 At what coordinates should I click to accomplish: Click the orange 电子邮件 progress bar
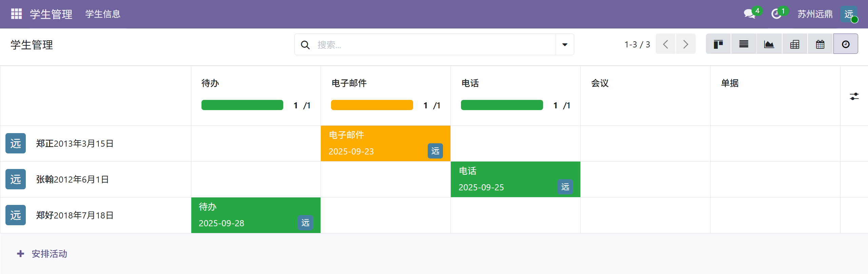[372, 105]
